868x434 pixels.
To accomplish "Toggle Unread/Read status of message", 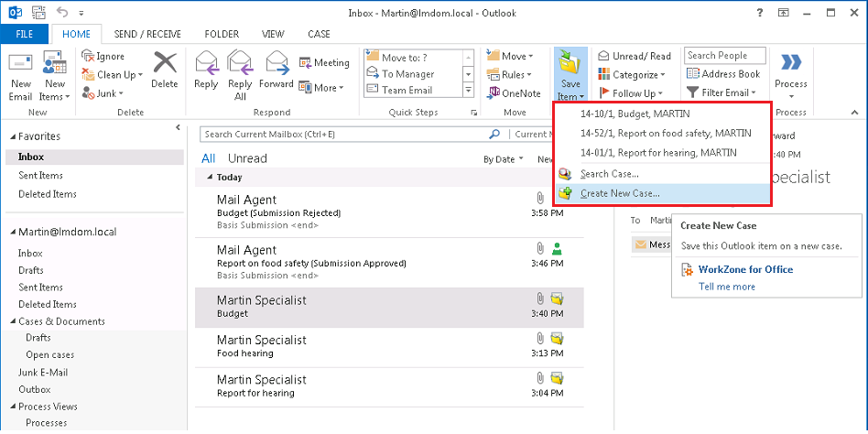I will point(635,56).
